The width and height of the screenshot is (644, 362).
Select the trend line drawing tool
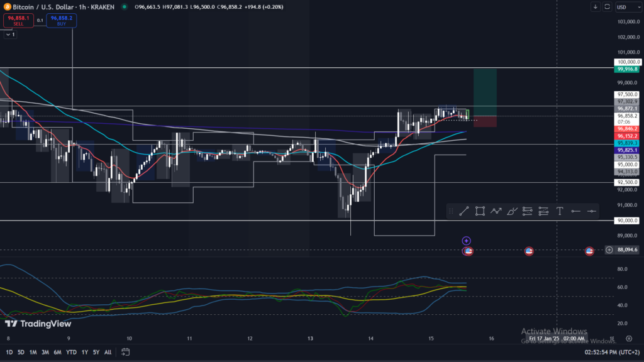pos(464,211)
